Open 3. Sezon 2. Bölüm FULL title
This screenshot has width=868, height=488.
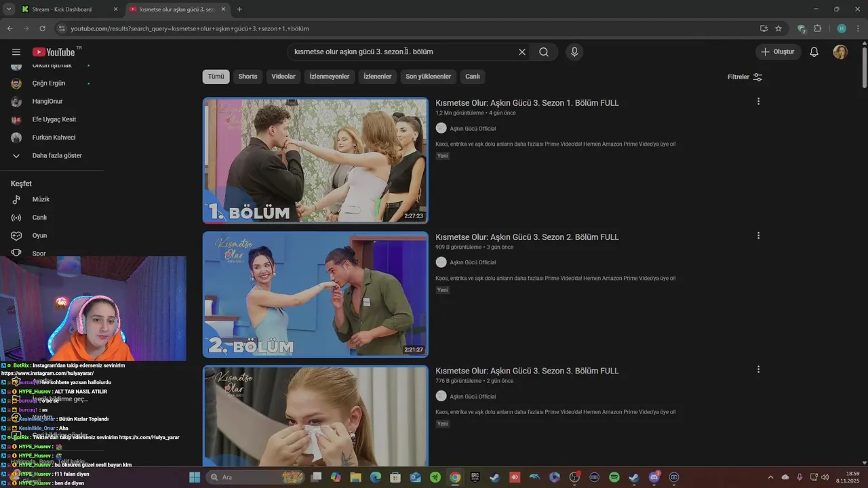527,237
